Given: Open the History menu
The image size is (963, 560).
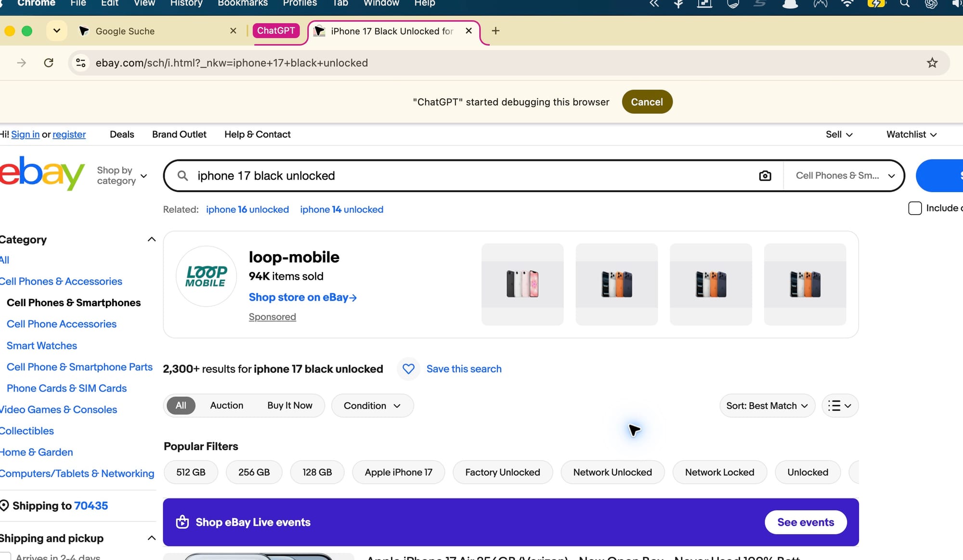Looking at the screenshot, I should (x=186, y=3).
